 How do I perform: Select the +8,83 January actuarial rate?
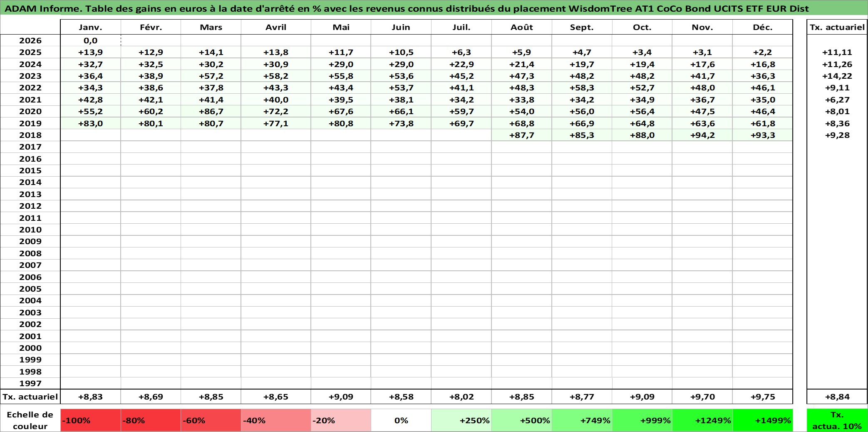(x=90, y=397)
